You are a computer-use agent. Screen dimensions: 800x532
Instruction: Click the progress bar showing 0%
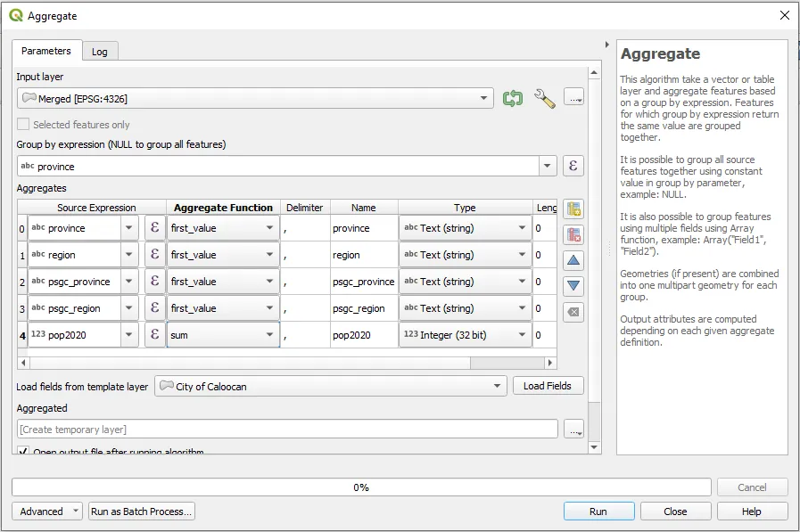pos(360,487)
